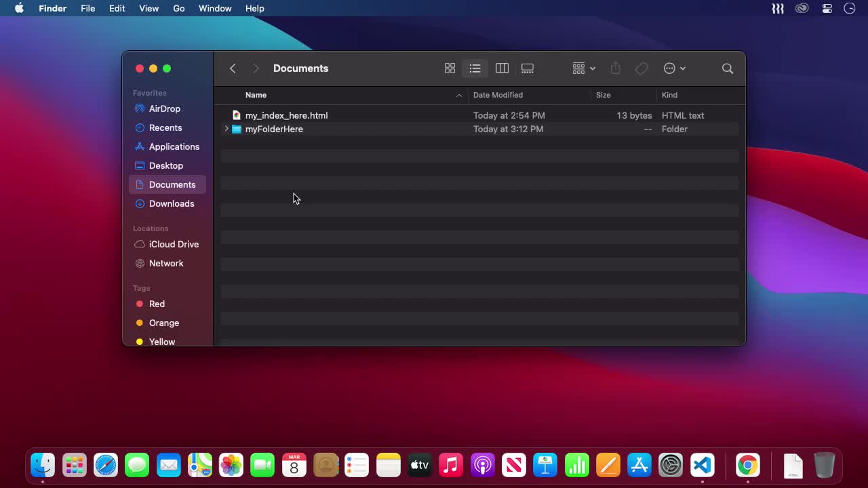The height and width of the screenshot is (488, 868).
Task: Click the Finder search magnifier
Action: pyautogui.click(x=728, y=68)
